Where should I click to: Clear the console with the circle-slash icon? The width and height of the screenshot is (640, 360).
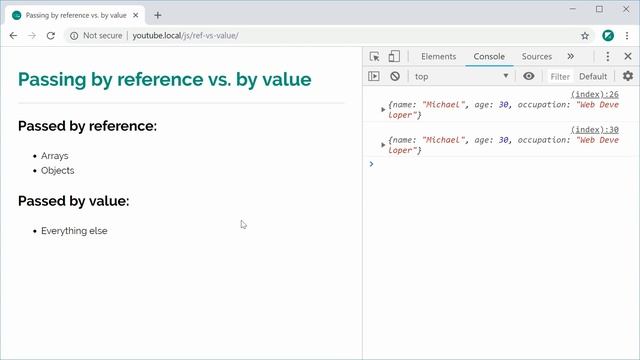click(x=395, y=76)
